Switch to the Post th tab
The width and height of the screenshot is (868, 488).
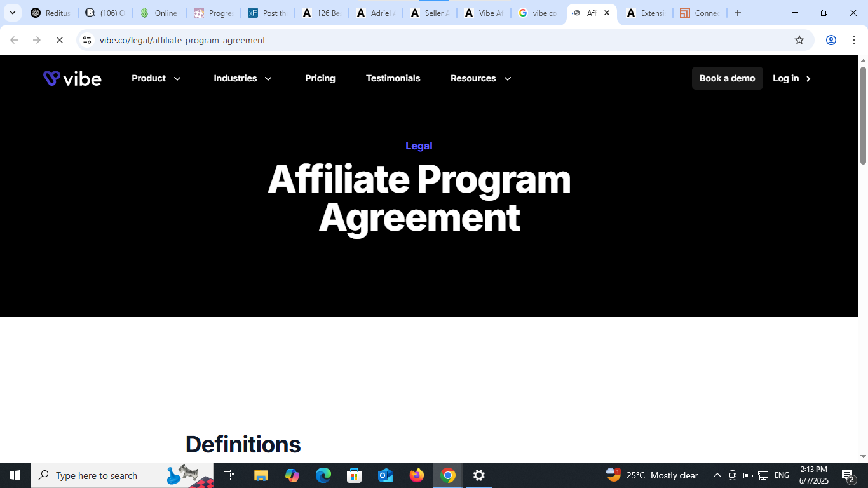[x=268, y=13]
